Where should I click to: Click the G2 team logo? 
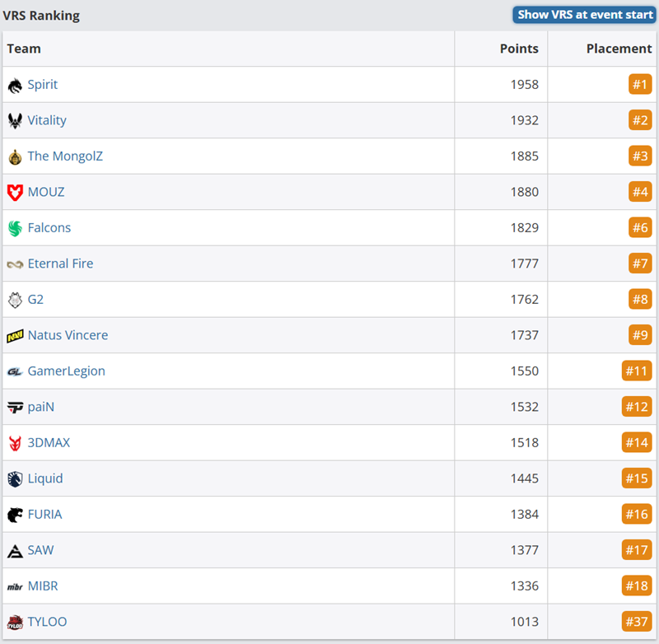click(x=15, y=299)
